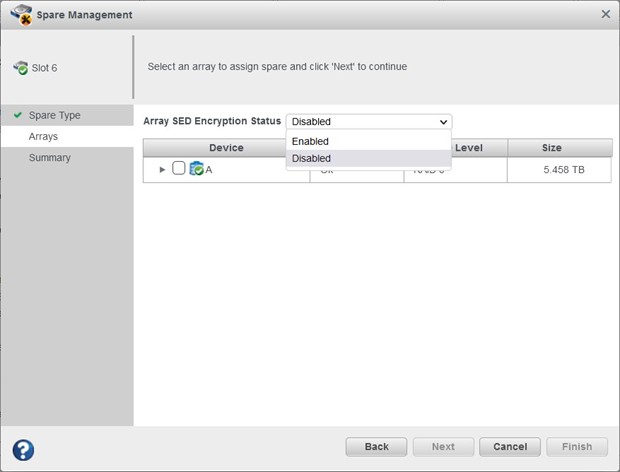
Task: Click the Spare Management title icon
Action: tap(21, 15)
